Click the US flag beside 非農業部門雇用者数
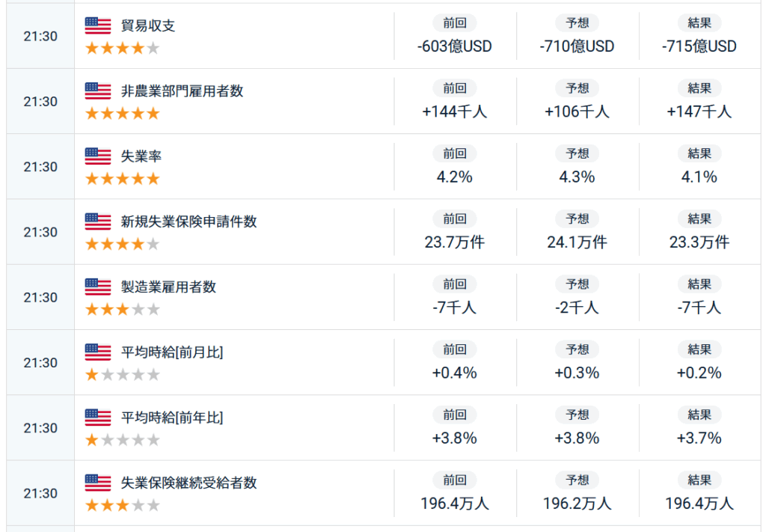The height and width of the screenshot is (532, 766). click(98, 91)
